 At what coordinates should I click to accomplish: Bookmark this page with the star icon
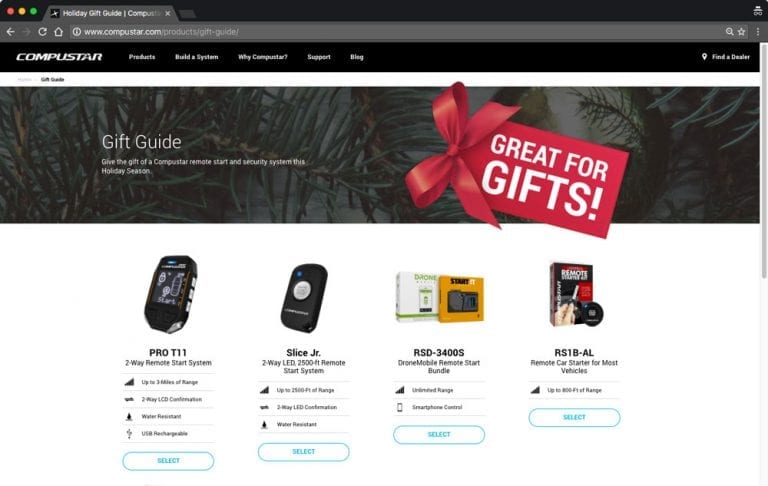click(x=742, y=32)
